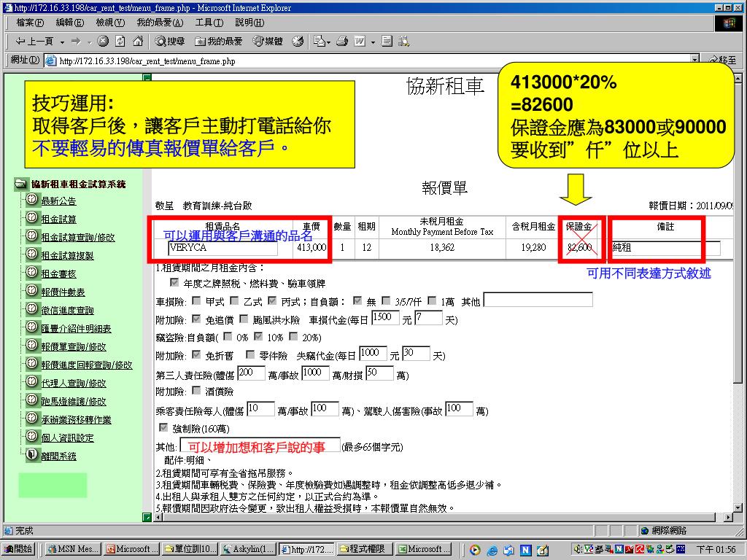Click the Back arrow toolbar button
747x560 pixels.
[34, 42]
